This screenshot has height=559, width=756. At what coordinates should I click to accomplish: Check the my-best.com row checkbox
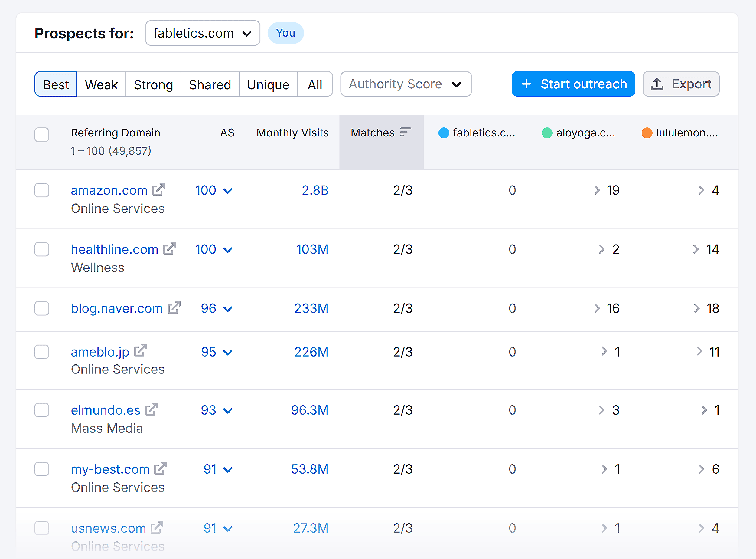click(x=42, y=469)
